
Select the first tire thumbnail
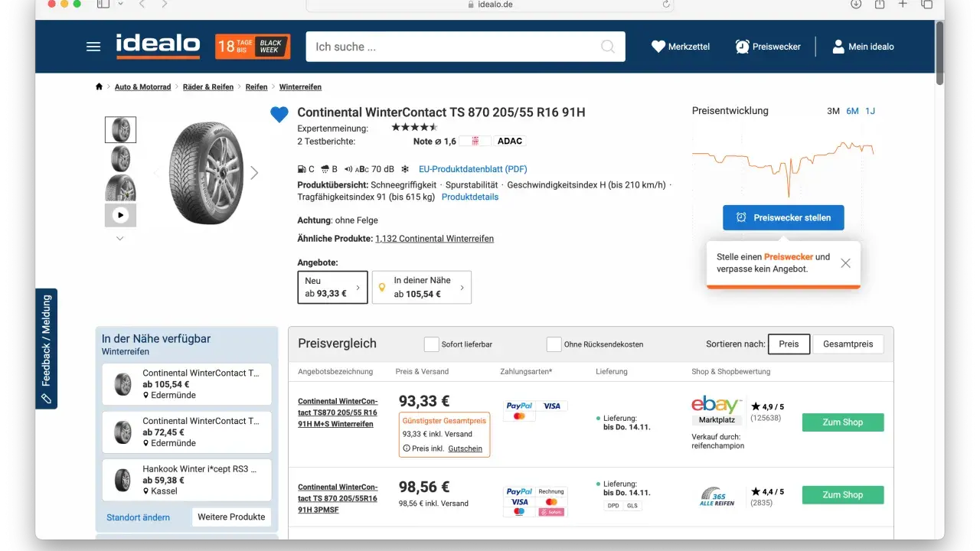(120, 130)
